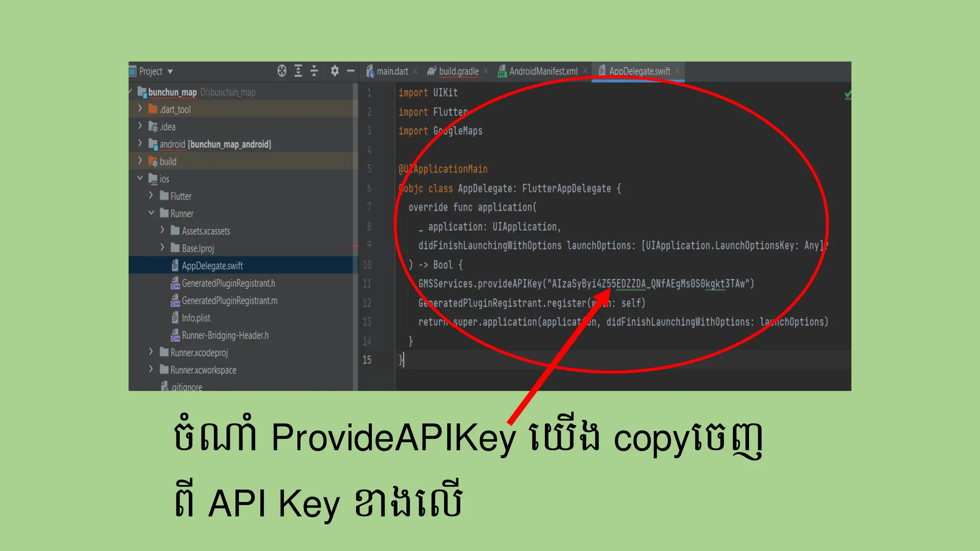Click the project panel vertical scrollbar
The height and width of the screenshot is (551, 980).
tap(355, 237)
